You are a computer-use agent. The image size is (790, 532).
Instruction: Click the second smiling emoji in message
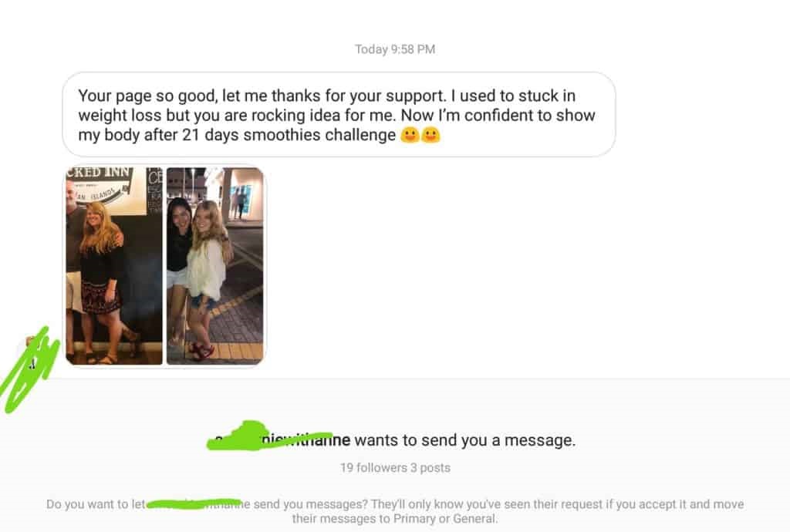click(x=430, y=135)
